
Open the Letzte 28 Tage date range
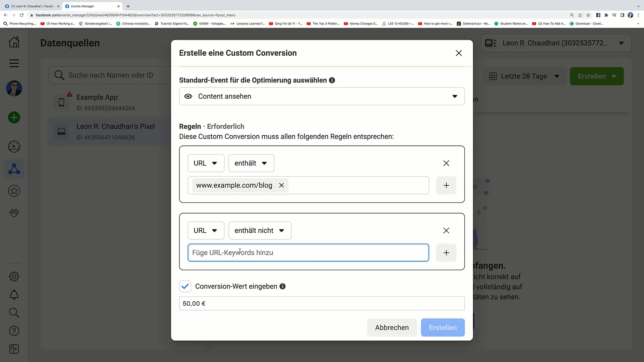(524, 76)
